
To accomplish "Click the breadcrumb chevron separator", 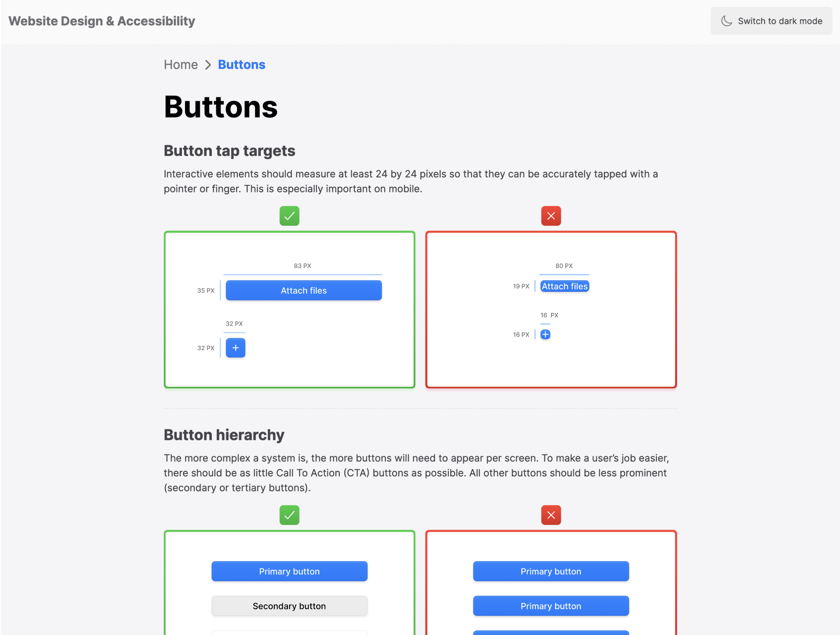I will pyautogui.click(x=208, y=65).
